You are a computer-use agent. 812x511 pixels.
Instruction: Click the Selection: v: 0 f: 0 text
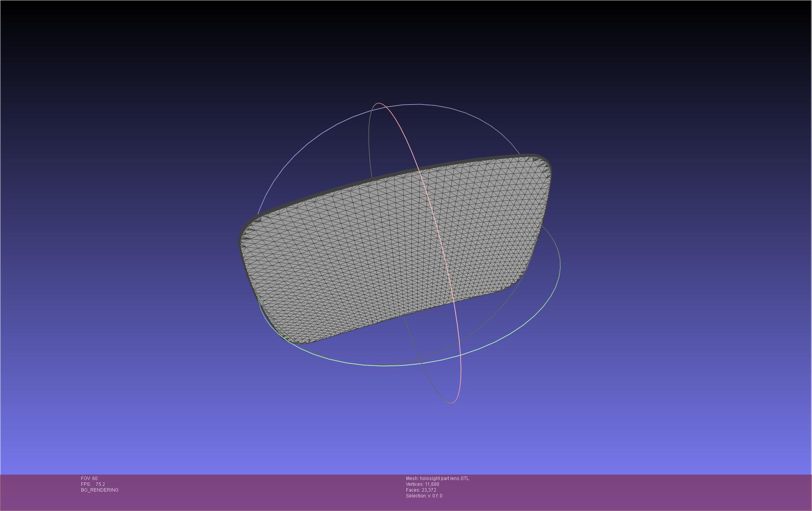tap(424, 496)
